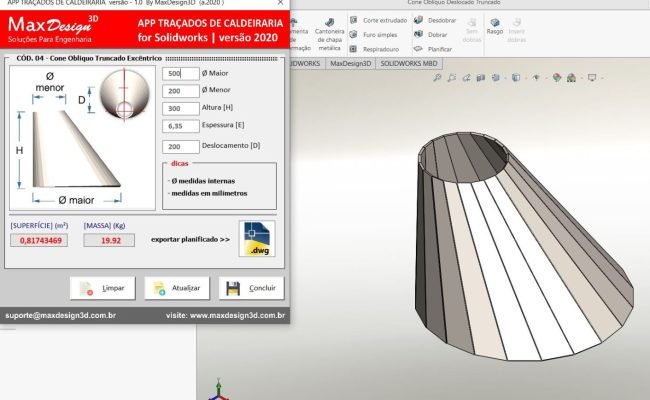Click the 'medidas em milímetros' tip
This screenshot has height=400, width=650.
click(x=208, y=194)
